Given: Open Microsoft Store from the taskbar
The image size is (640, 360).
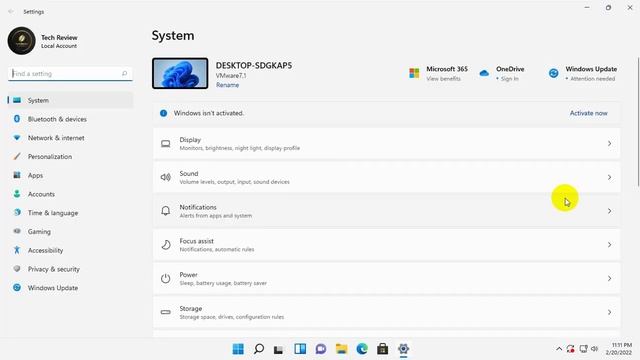Looking at the screenshot, I should tap(382, 349).
